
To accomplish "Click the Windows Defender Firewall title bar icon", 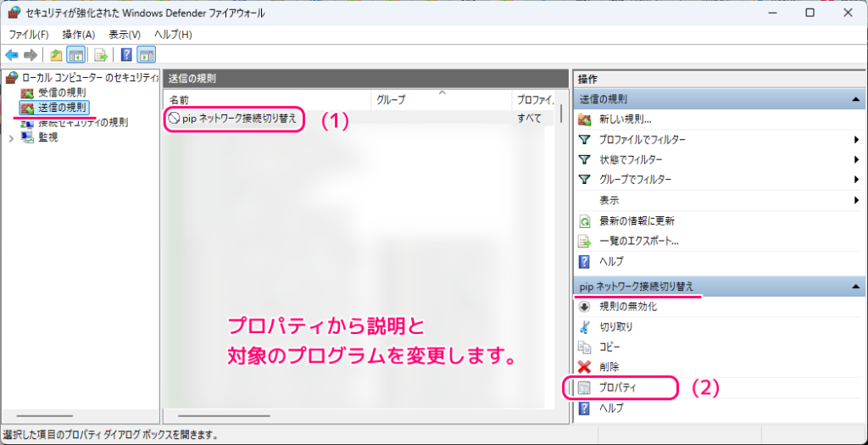I will 14,13.
